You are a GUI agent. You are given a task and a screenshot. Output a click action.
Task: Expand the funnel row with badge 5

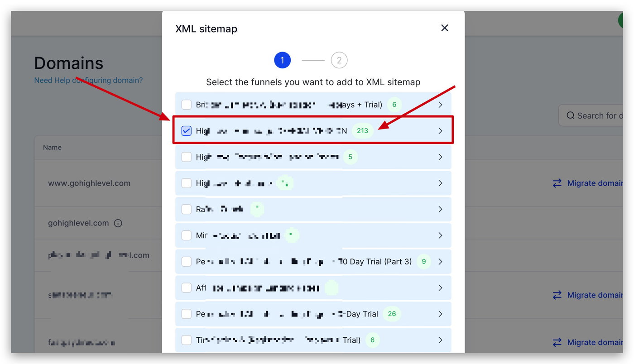click(440, 157)
